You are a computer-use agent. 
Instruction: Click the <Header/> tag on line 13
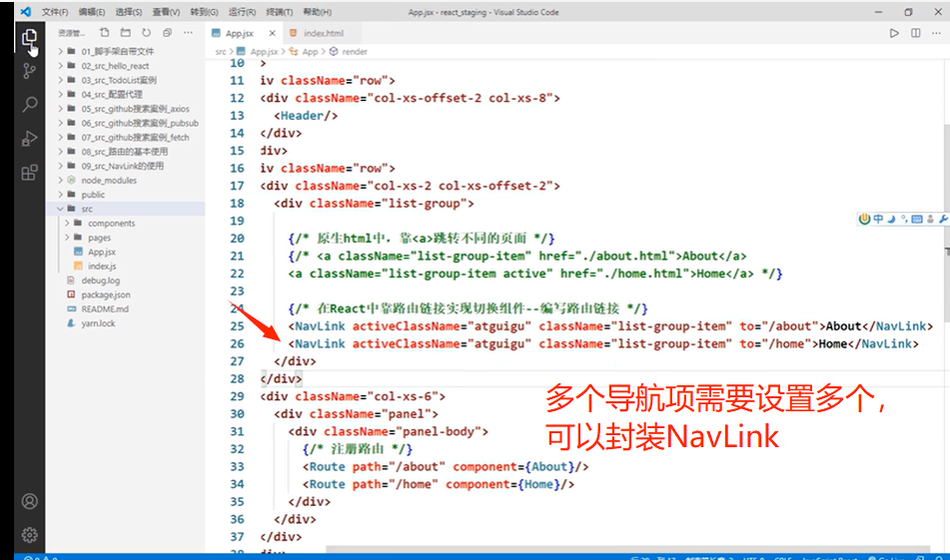coord(306,116)
